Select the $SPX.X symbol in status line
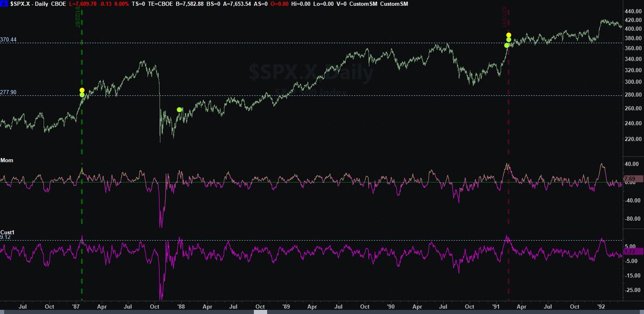 click(x=19, y=4)
